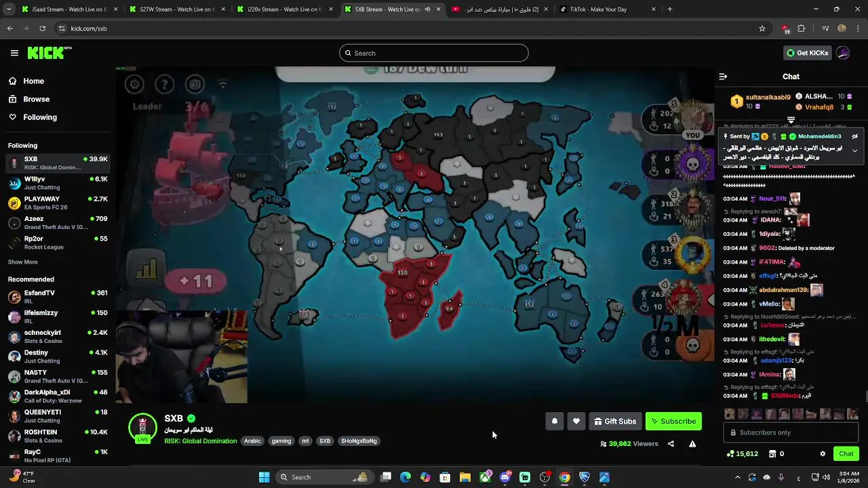
Task: Click the green Subscribe button
Action: 673,422
